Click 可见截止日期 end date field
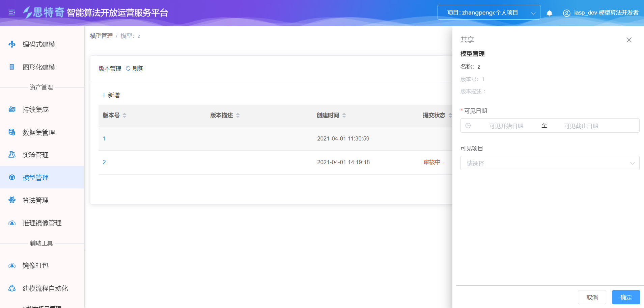 click(x=581, y=126)
